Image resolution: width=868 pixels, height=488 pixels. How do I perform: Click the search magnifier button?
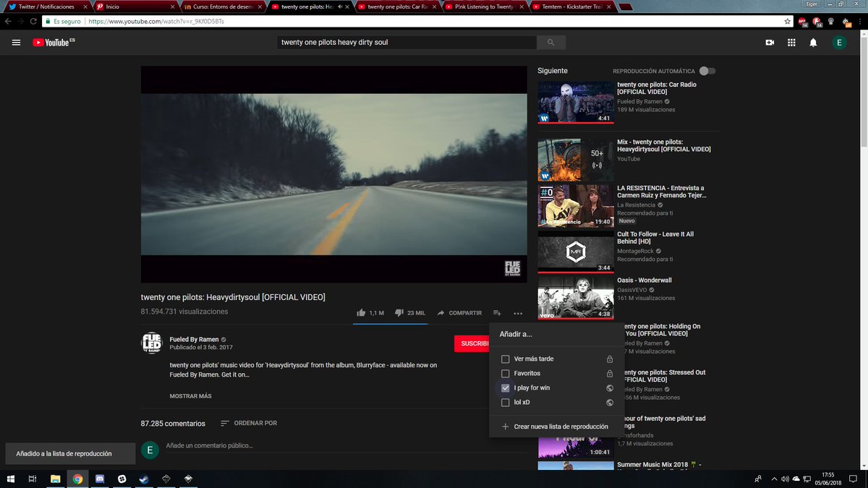point(551,43)
